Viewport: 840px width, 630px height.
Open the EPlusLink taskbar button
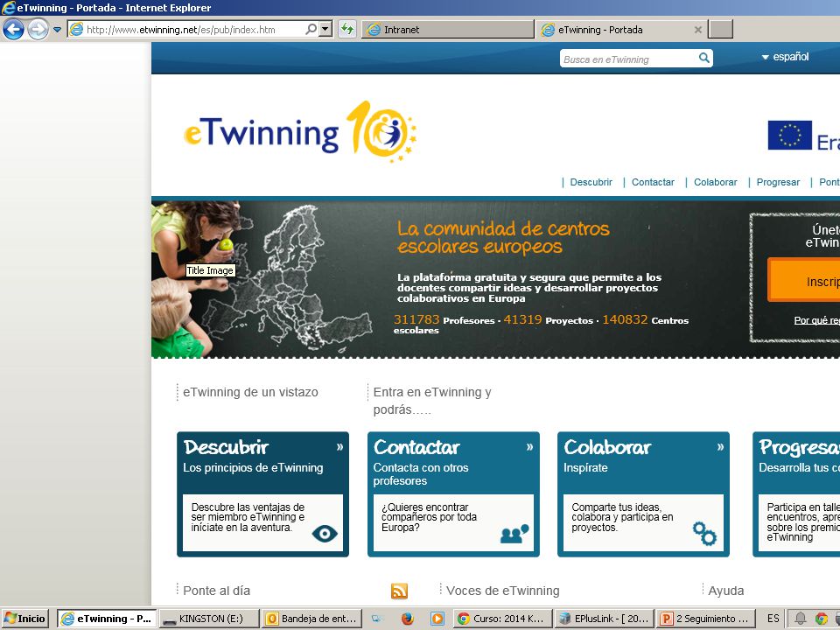[605, 619]
